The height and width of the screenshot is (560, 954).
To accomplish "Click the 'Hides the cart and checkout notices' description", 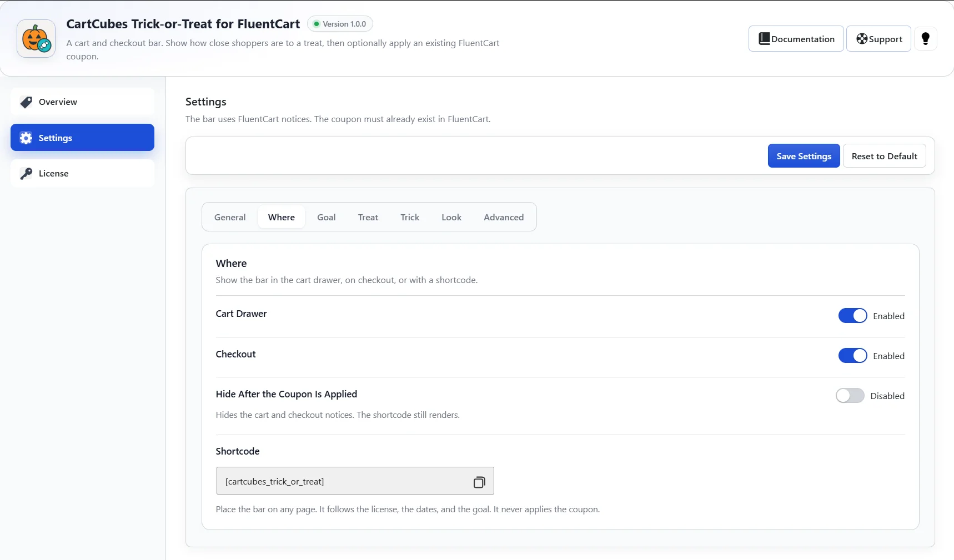I will point(338,415).
